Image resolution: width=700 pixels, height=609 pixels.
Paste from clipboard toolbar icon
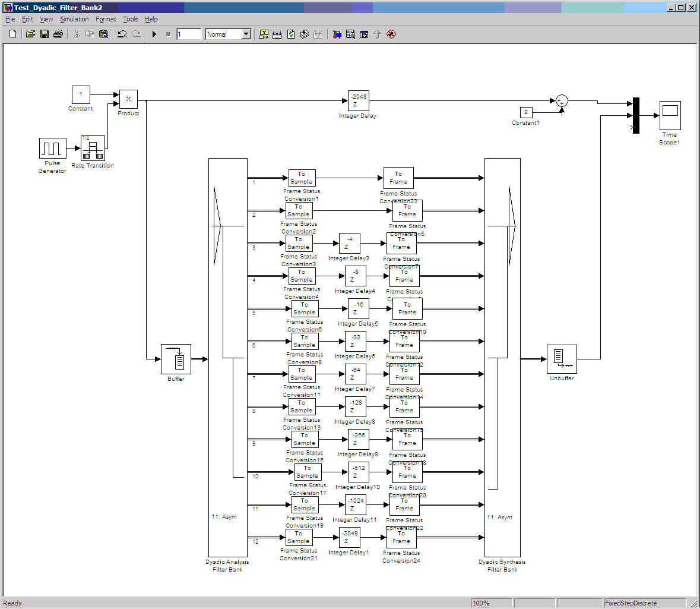tap(103, 34)
